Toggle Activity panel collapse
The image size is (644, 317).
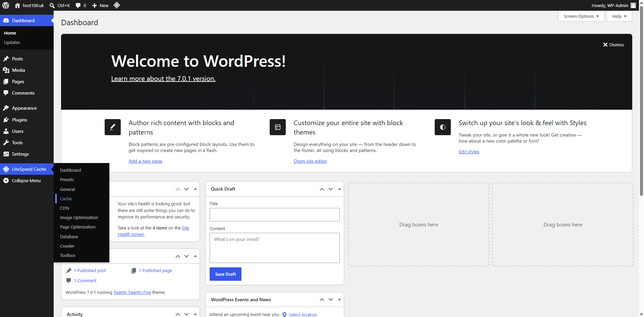(x=195, y=314)
